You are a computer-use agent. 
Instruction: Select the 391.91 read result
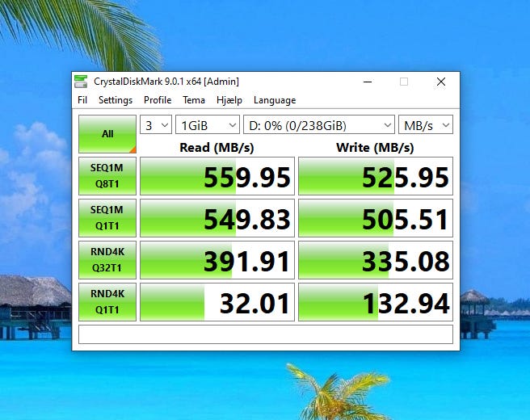217,260
